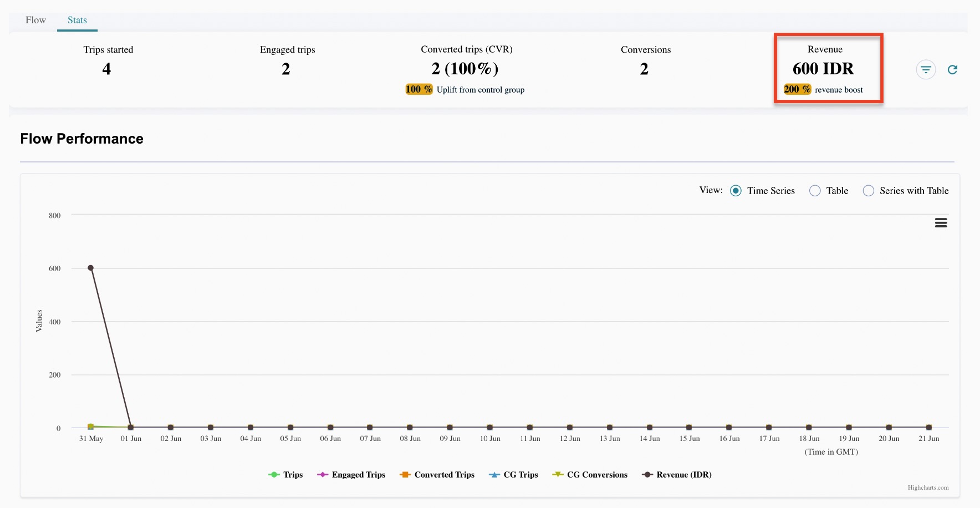The image size is (980, 508).
Task: Hide CG Conversions series via legend
Action: 590,475
